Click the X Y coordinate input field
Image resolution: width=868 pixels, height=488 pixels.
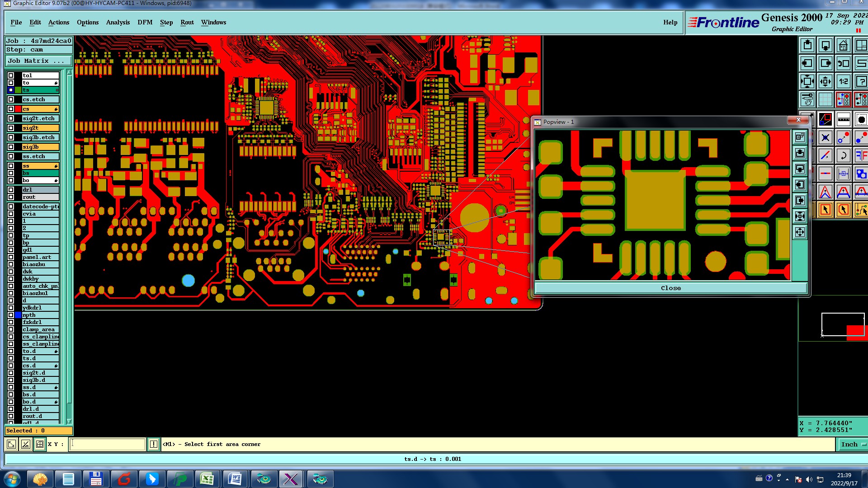108,444
